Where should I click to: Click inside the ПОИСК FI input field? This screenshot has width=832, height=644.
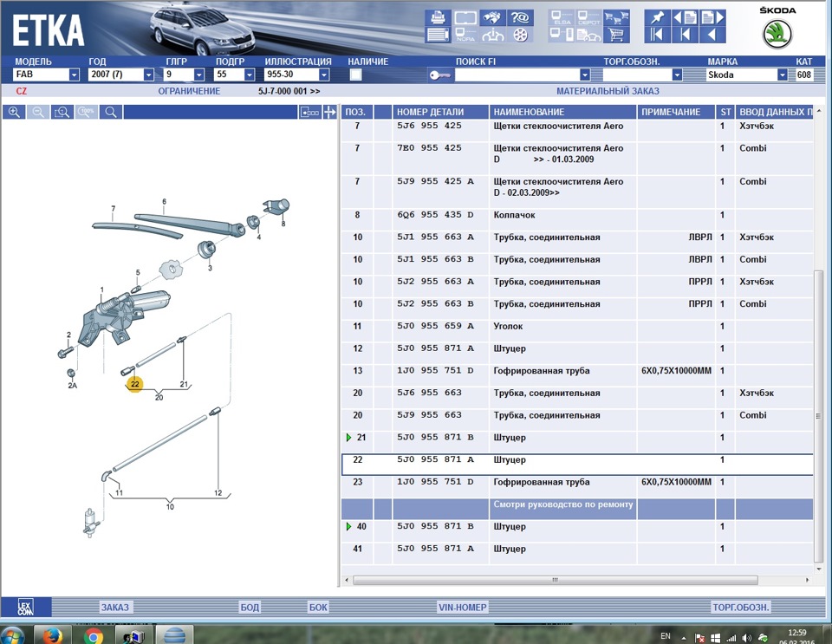(x=518, y=75)
